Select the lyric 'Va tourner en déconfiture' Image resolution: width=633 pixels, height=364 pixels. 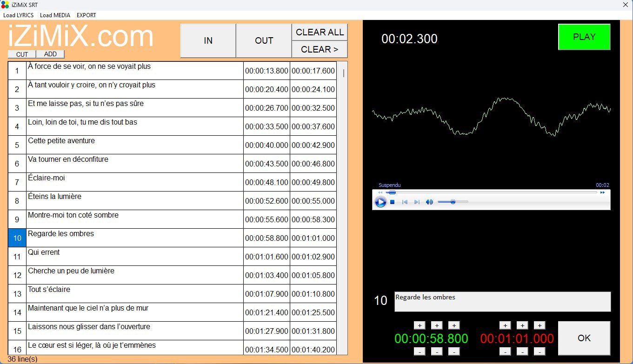point(135,163)
